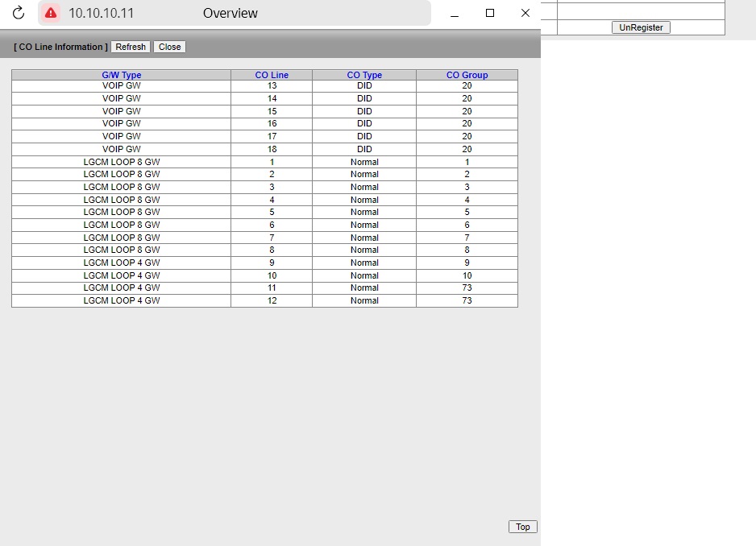Close the Overview browser window

pos(525,13)
